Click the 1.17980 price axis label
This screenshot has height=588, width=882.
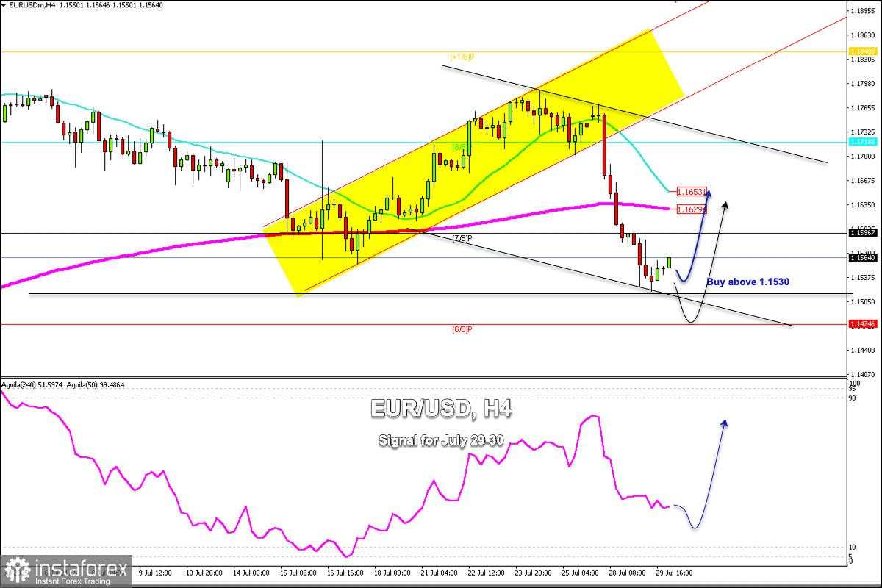click(862, 84)
